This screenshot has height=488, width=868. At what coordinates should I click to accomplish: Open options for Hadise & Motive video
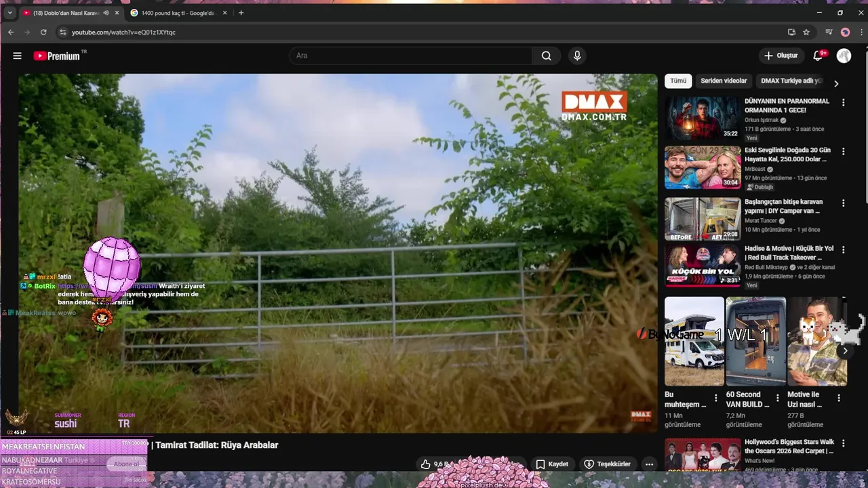844,250
